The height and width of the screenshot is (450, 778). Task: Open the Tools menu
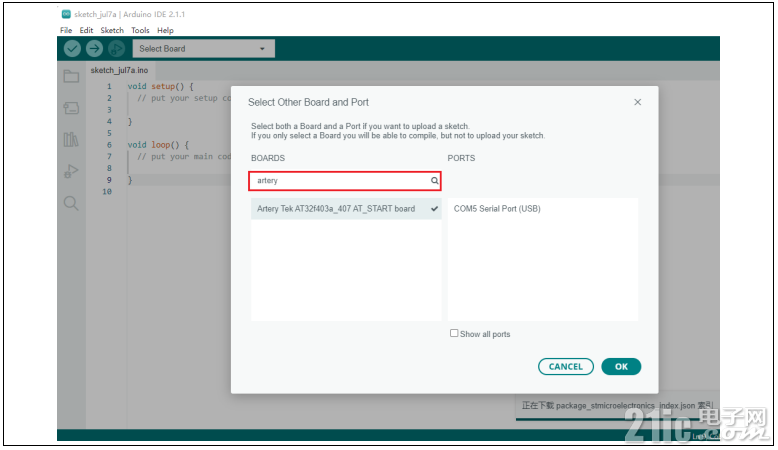point(140,30)
